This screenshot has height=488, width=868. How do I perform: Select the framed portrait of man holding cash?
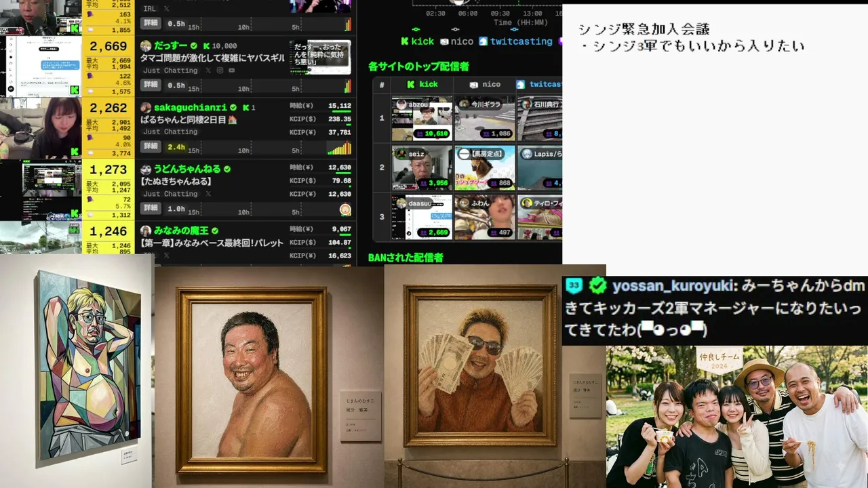tap(480, 365)
